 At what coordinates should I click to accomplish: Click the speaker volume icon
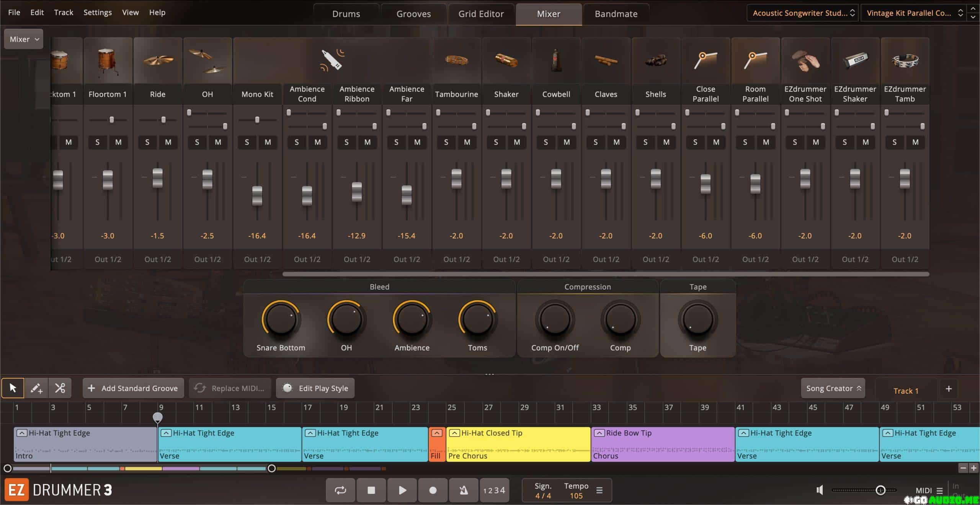[820, 490]
